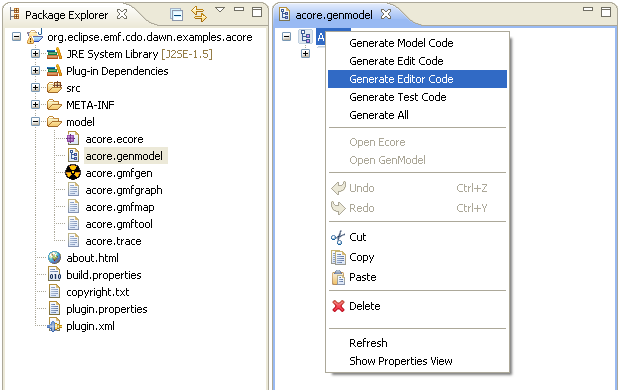The width and height of the screenshot is (627, 392).
Task: Click Redo in the context menu
Action: point(417,208)
